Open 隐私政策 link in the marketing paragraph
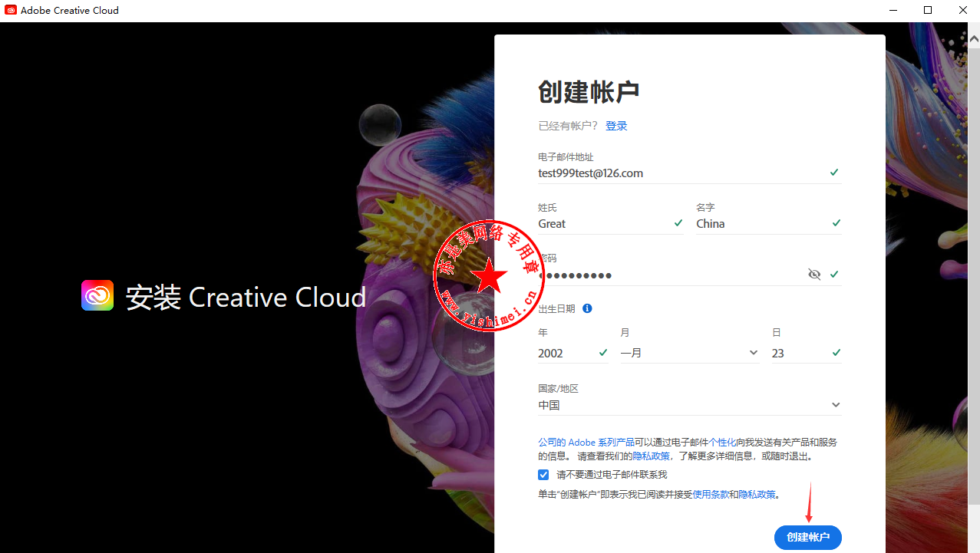This screenshot has width=980, height=553. pos(651,456)
